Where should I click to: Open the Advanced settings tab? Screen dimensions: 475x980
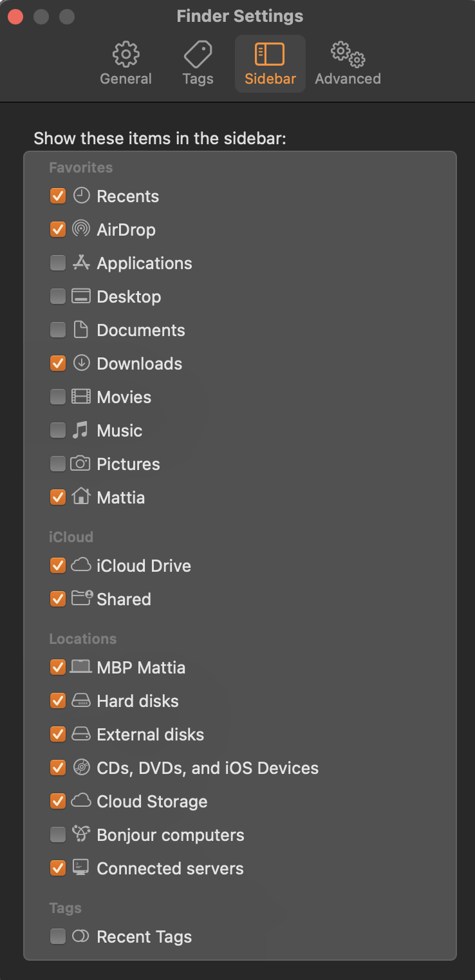(x=348, y=64)
